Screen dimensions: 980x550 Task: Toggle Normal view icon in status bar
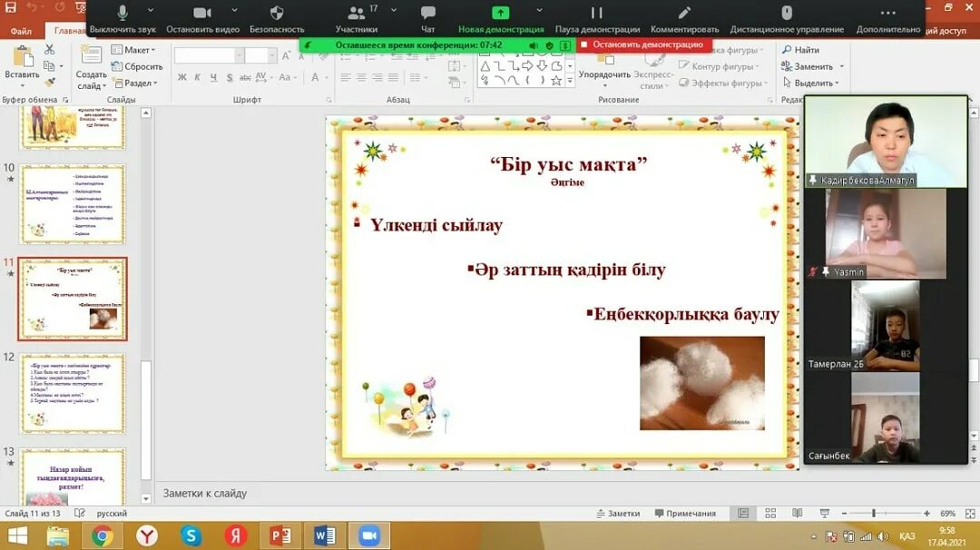pyautogui.click(x=743, y=513)
